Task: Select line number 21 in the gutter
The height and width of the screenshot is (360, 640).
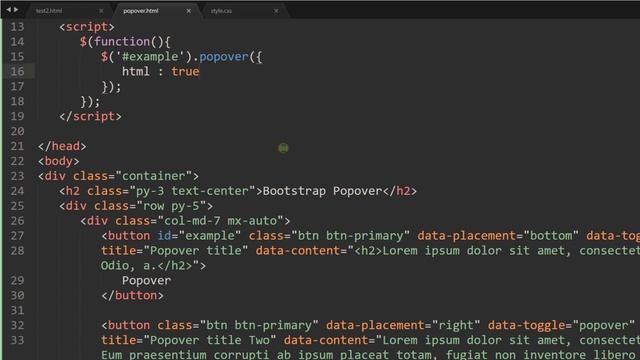Action: point(17,146)
